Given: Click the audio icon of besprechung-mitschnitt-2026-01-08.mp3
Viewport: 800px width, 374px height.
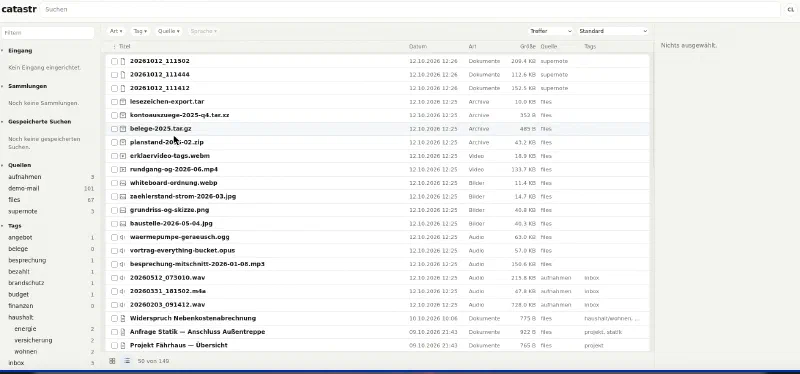Looking at the screenshot, I should click(122, 264).
